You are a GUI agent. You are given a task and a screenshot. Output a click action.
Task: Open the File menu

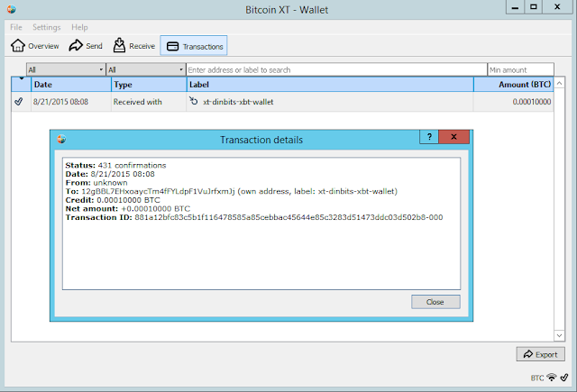point(16,27)
